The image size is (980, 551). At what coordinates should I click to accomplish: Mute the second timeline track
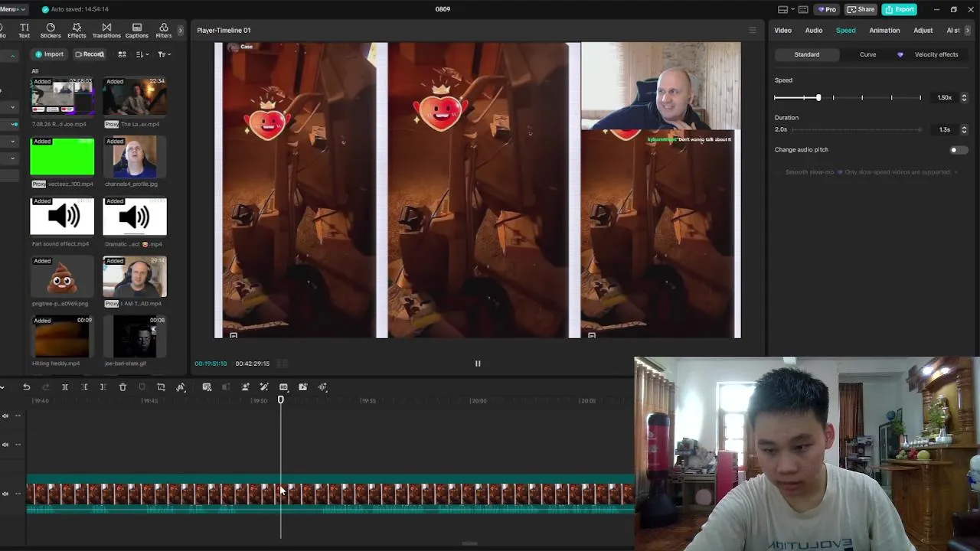pyautogui.click(x=5, y=445)
